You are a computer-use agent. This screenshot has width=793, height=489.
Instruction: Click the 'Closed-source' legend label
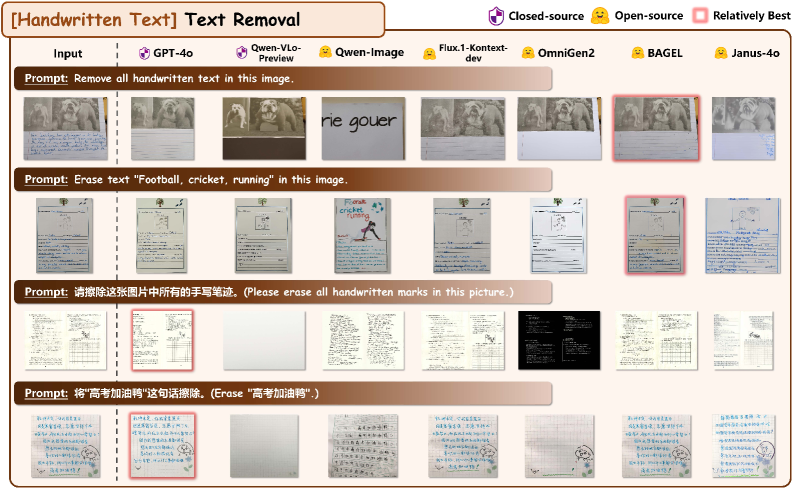546,16
